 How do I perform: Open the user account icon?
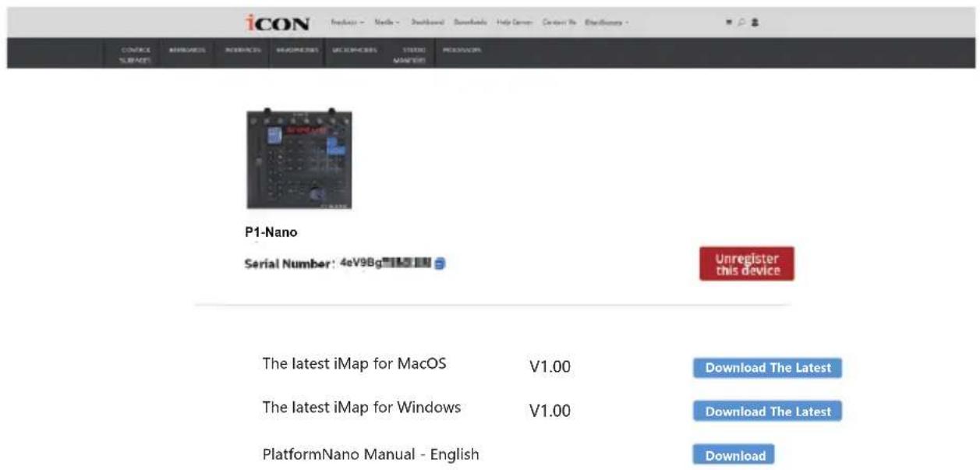pos(754,23)
